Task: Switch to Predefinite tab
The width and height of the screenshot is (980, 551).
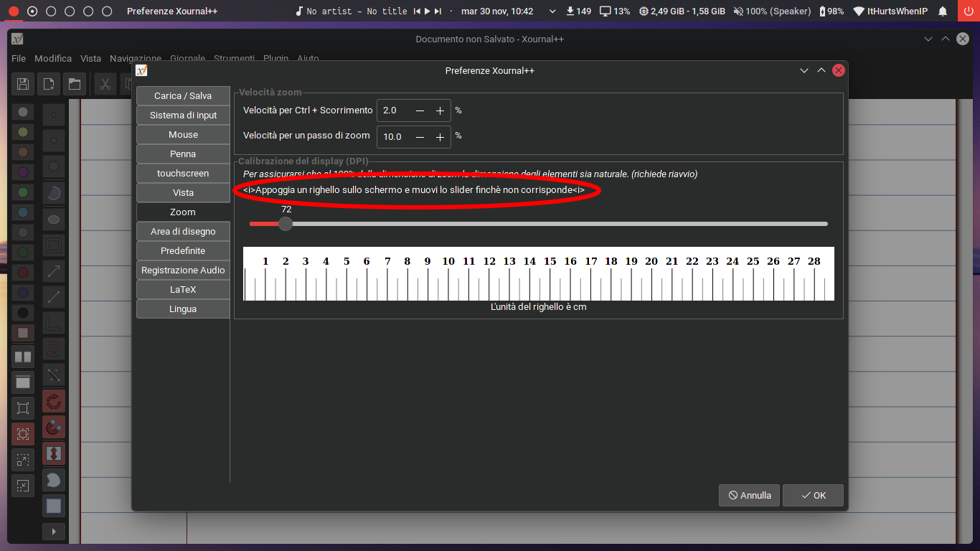Action: tap(183, 250)
